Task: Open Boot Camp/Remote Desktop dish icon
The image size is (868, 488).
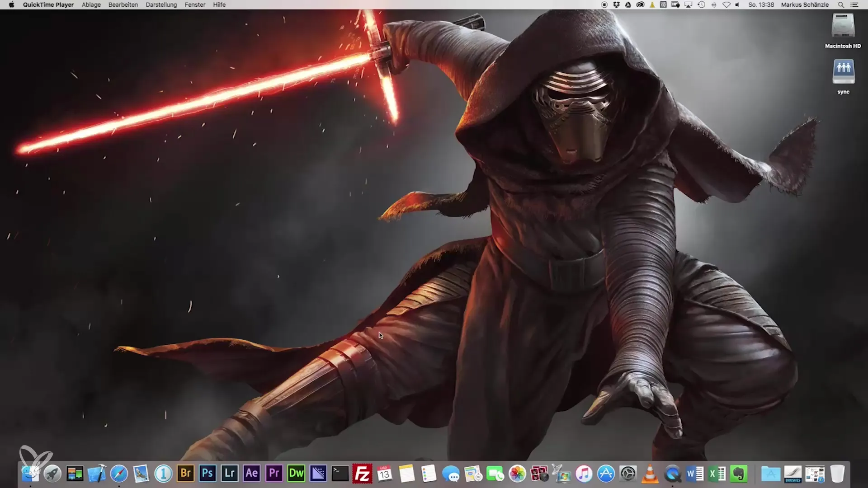Action: tap(562, 474)
